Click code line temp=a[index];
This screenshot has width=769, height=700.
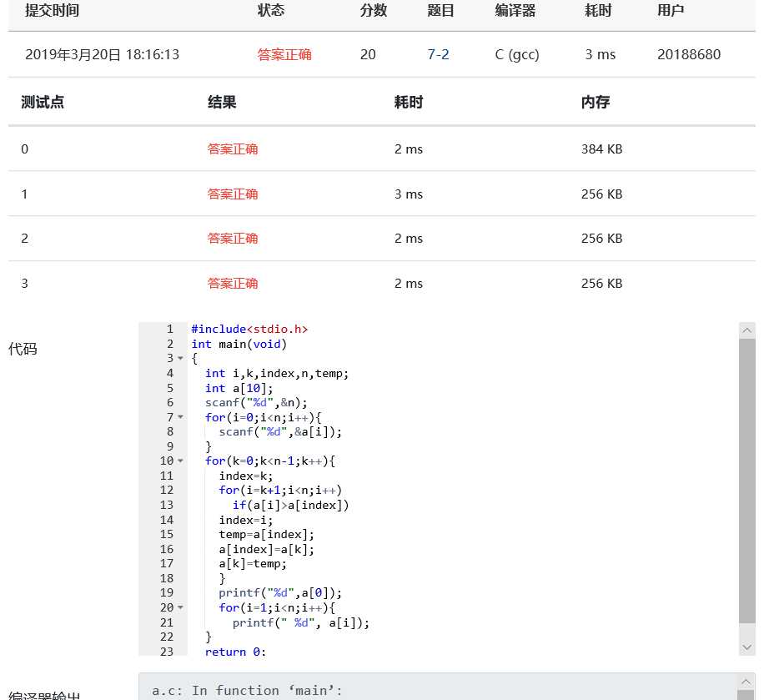tap(266, 534)
